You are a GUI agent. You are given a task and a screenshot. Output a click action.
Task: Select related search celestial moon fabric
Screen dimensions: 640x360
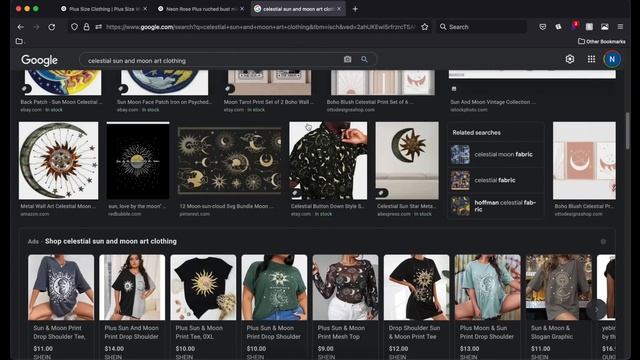(x=496, y=154)
